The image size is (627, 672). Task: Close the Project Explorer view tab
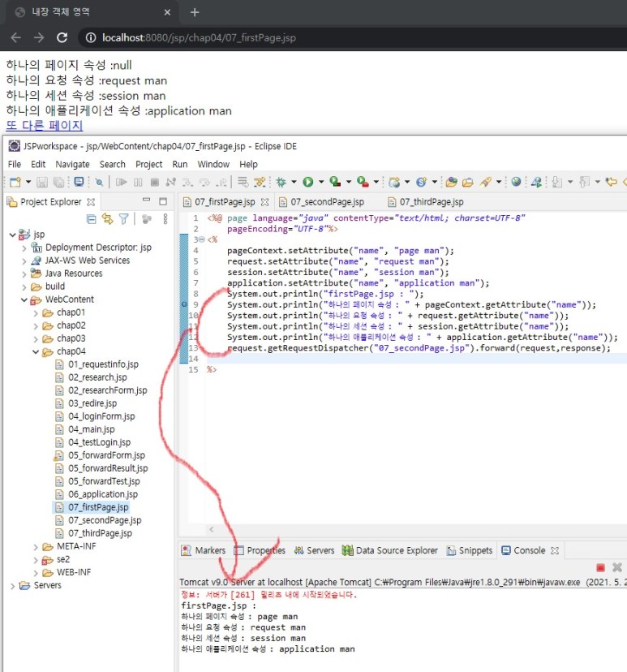[x=91, y=202]
